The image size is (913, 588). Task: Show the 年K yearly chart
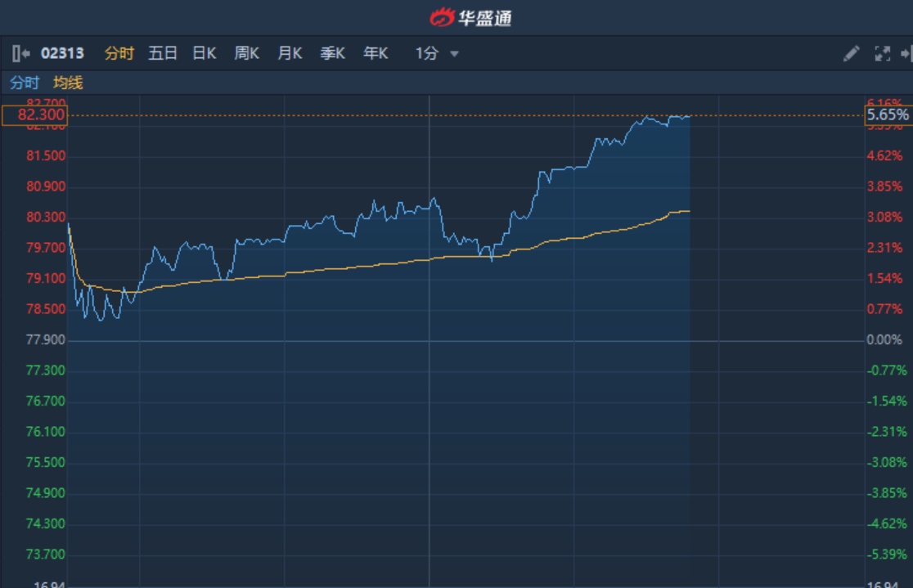[x=376, y=54]
